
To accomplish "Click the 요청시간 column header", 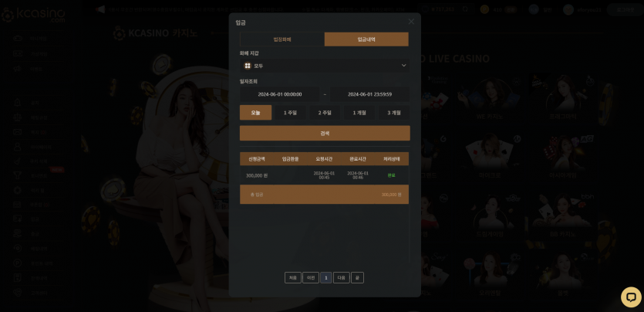I will [324, 159].
